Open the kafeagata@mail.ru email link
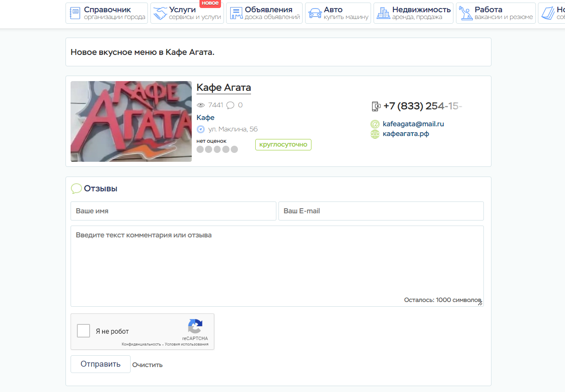This screenshot has width=565, height=392. click(x=413, y=124)
